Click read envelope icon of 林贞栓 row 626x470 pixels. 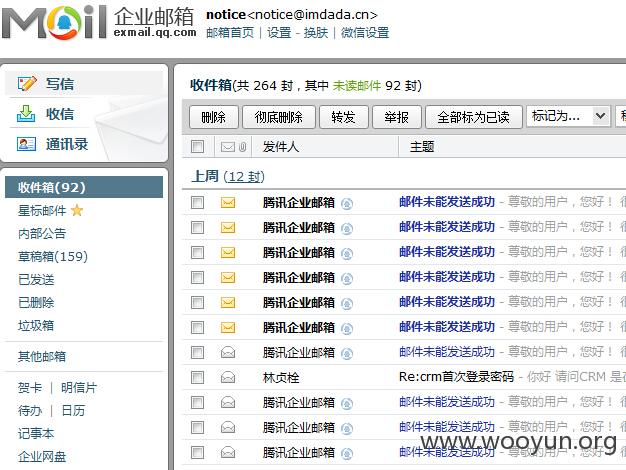pos(228,377)
